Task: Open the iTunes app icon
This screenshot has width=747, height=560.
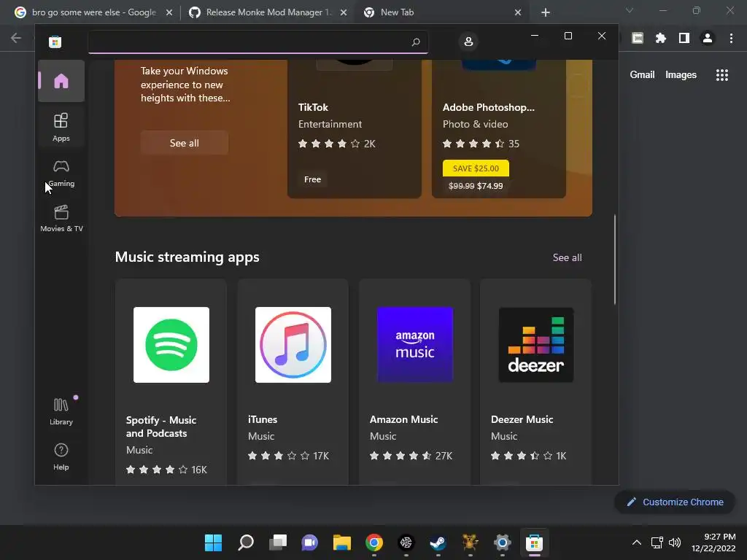Action: tap(293, 345)
